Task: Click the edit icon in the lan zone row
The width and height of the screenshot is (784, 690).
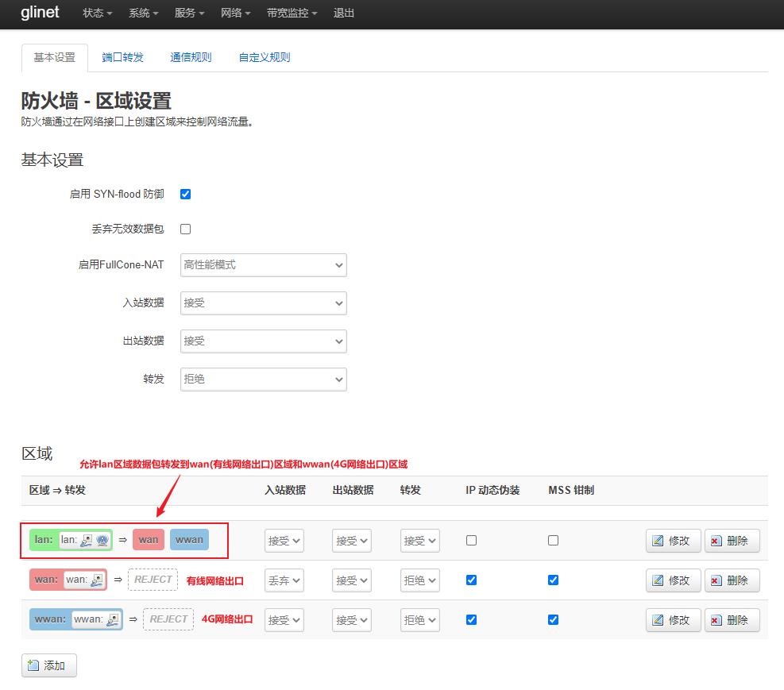Action: [658, 541]
